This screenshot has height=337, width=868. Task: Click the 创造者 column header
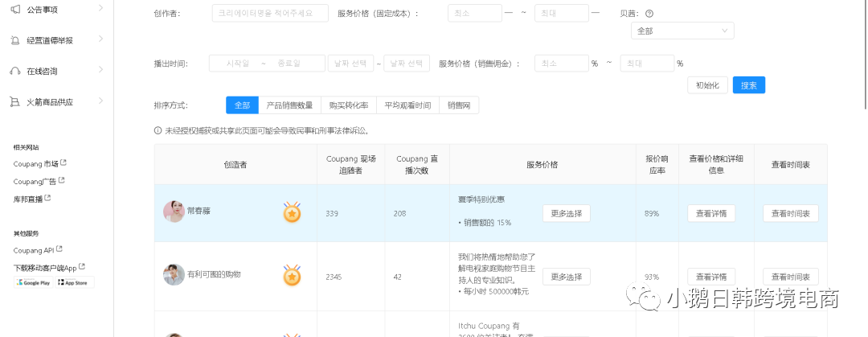[235, 165]
